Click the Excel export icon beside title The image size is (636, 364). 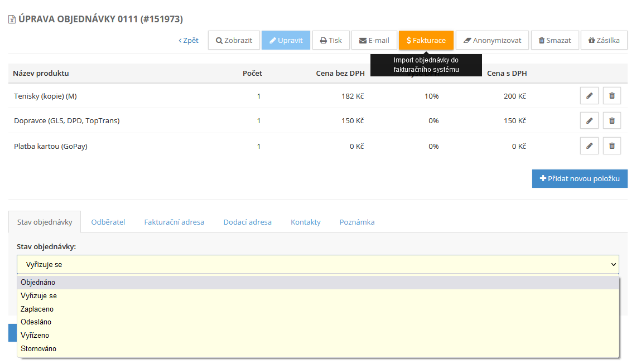click(12, 20)
